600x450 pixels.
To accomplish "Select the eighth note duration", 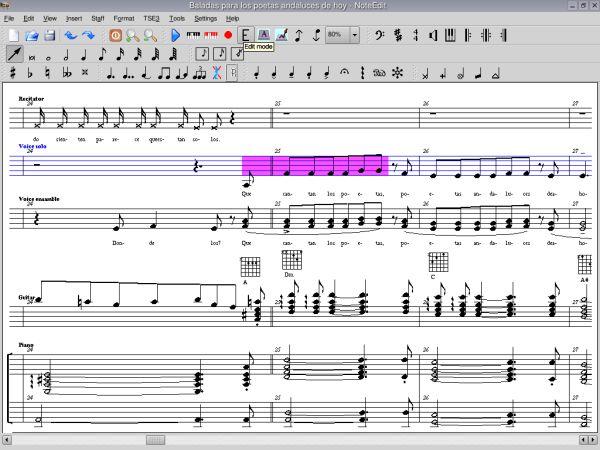I will 102,55.
